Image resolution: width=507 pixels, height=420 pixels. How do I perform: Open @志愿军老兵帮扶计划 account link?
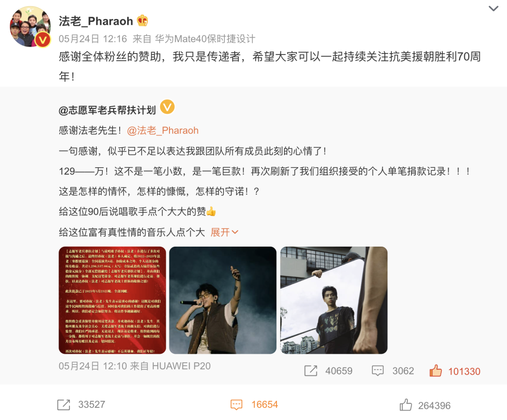click(107, 110)
